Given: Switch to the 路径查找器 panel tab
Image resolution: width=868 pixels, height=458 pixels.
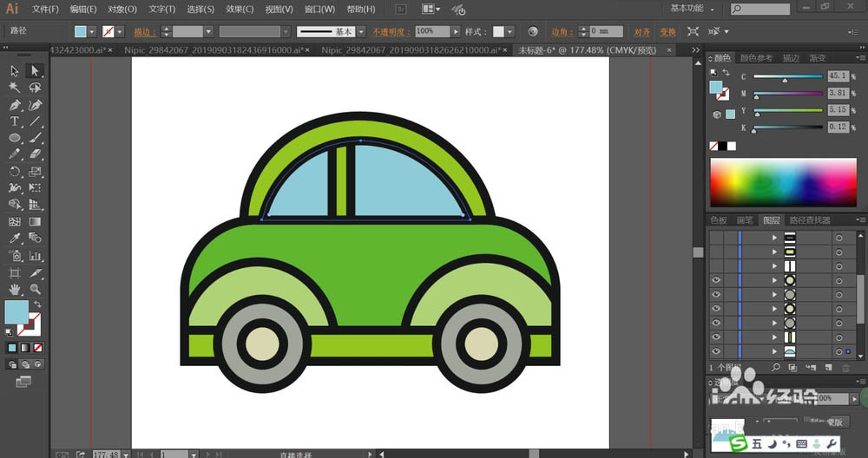Looking at the screenshot, I should click(x=809, y=220).
